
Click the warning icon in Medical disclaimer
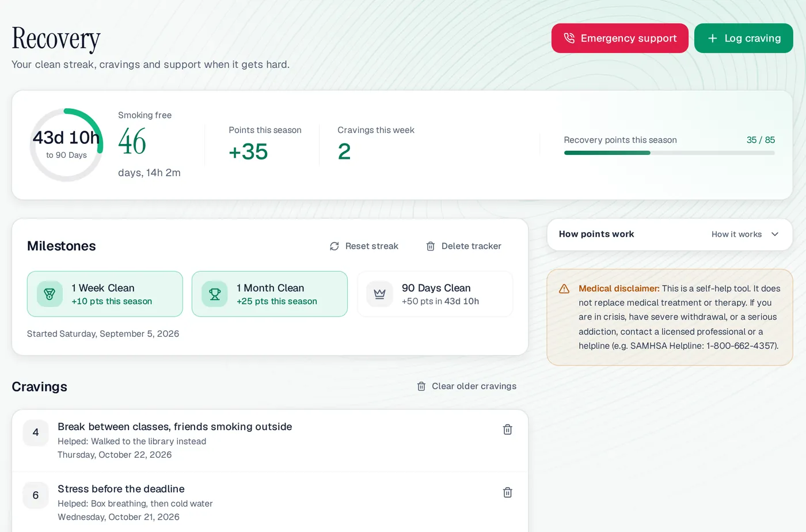click(x=564, y=289)
